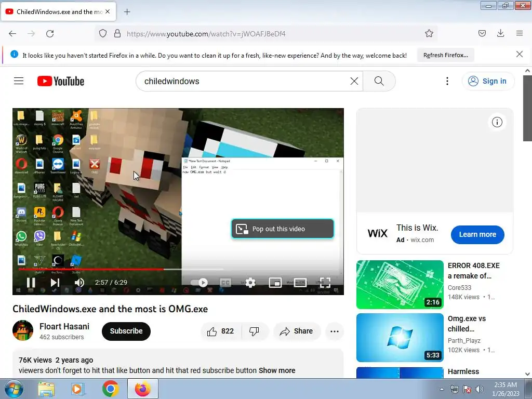This screenshot has width=532, height=399.
Task: Pause the playing video
Action: (x=31, y=282)
